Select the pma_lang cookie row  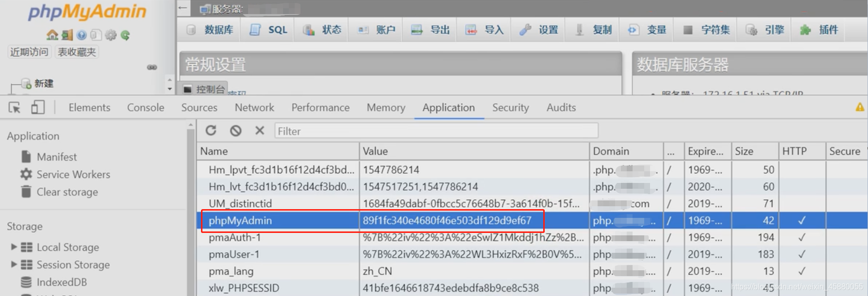point(532,271)
